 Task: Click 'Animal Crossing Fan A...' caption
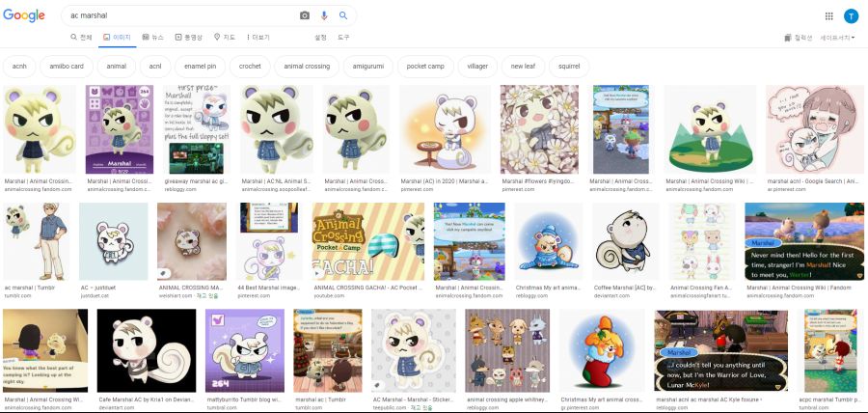[x=701, y=288]
